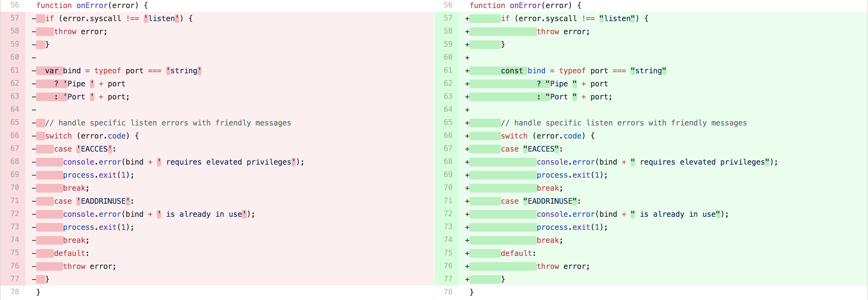Screen dimensions: 868x300
Task: Click the added comment about friendly messages
Action: (x=623, y=123)
